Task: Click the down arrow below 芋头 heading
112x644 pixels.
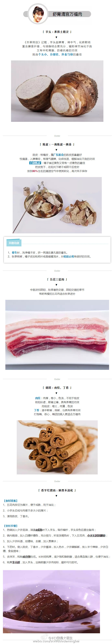Action: (x=56, y=37)
